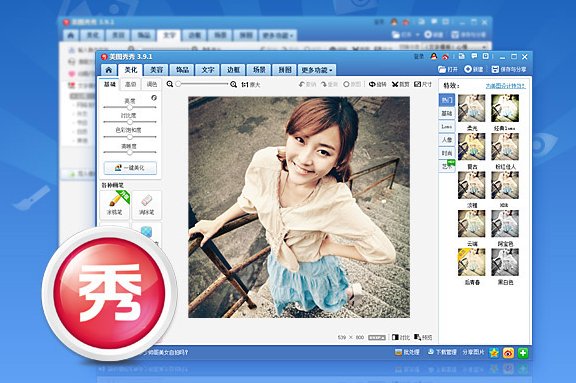Click the 裁剪 crop scissors tool
576x383 pixels.
click(x=400, y=84)
